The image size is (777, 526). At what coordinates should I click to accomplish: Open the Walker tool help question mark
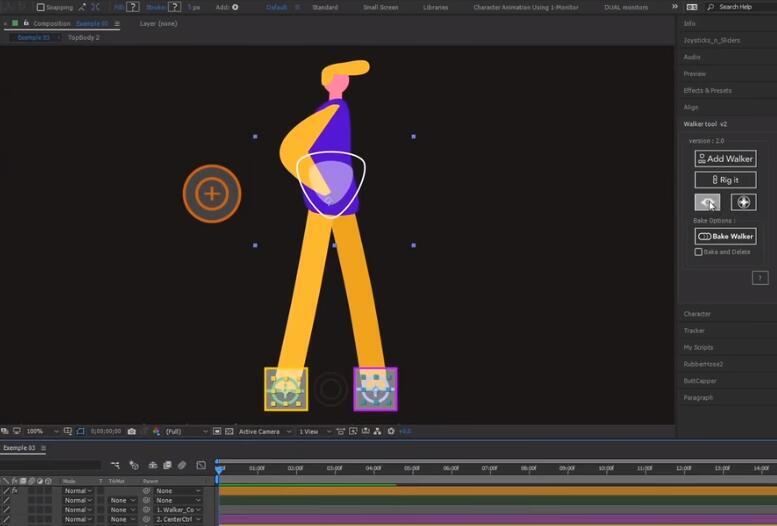coord(760,278)
